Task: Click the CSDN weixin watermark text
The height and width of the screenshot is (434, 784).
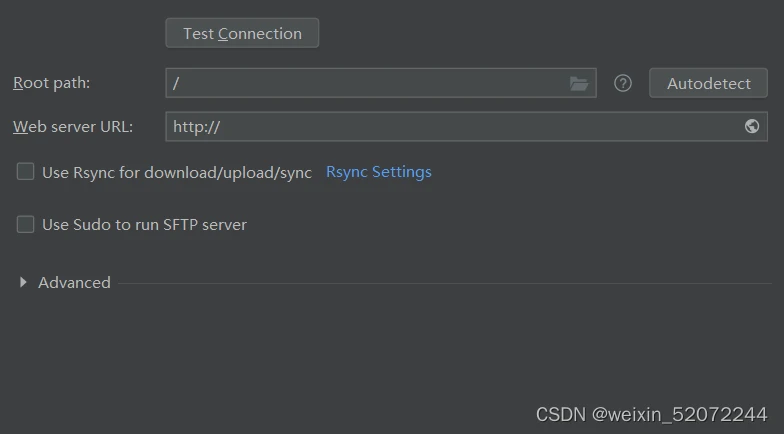Action: click(652, 414)
